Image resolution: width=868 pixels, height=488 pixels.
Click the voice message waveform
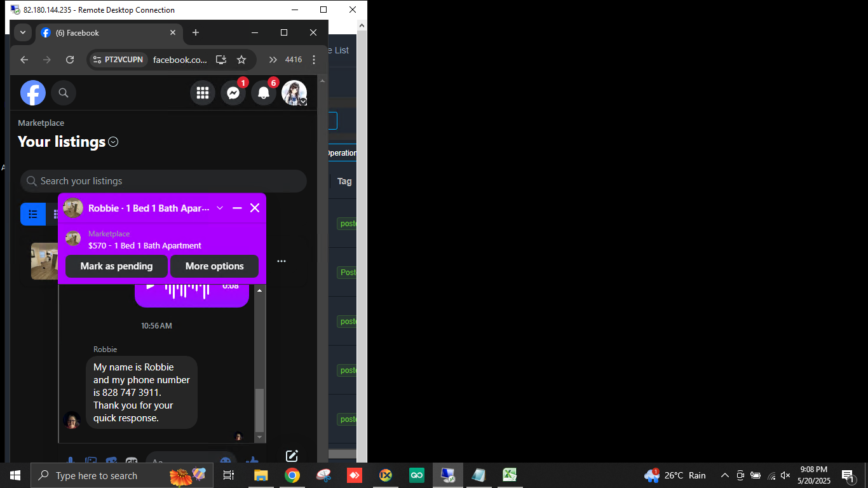coord(187,290)
